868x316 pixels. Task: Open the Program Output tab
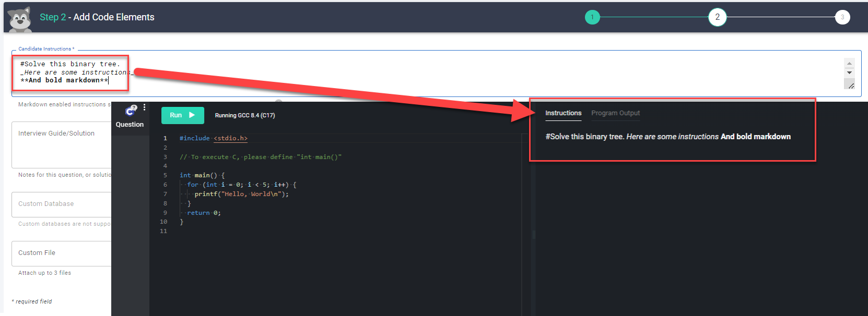(x=615, y=113)
